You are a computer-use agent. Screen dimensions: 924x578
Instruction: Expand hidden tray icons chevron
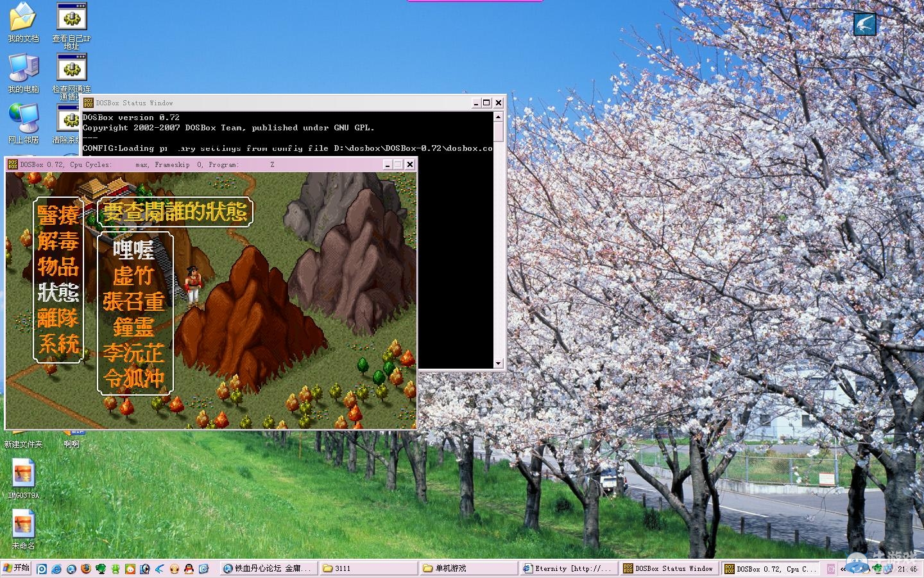point(843,569)
